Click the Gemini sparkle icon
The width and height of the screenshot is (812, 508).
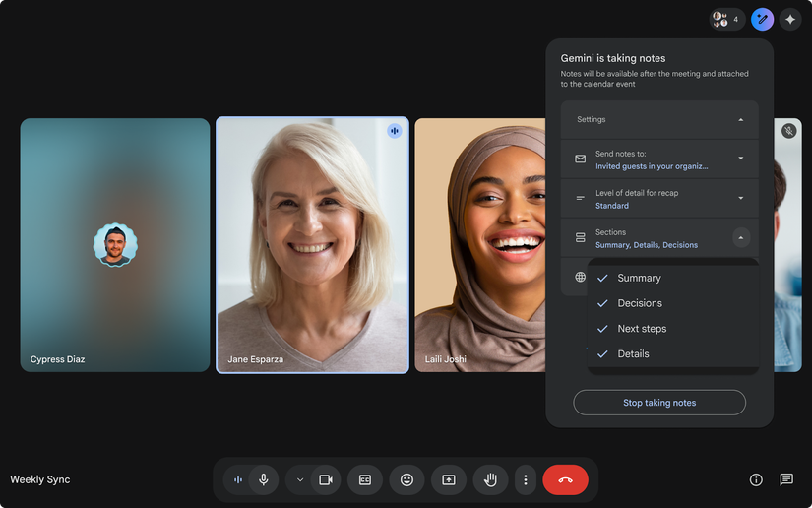tap(789, 19)
